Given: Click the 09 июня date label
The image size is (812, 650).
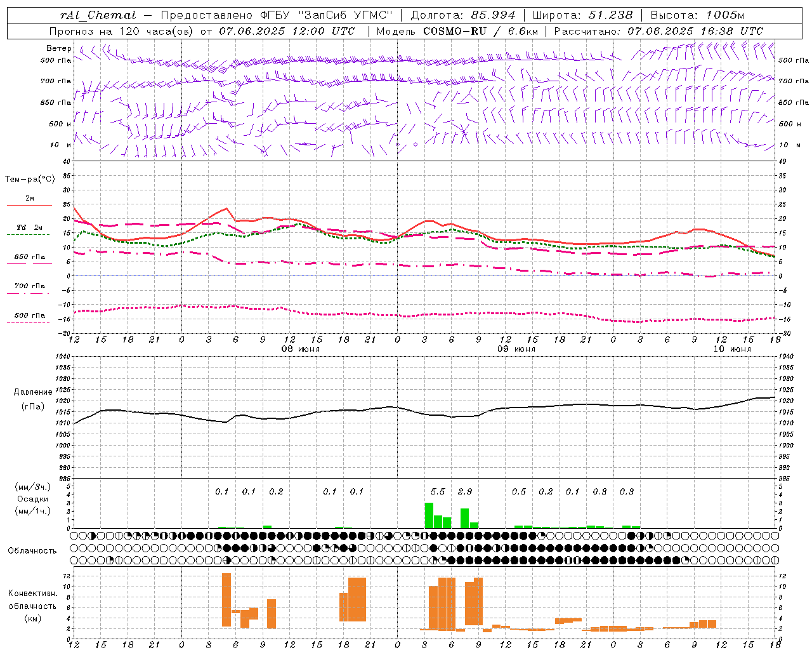Looking at the screenshot, I should pyautogui.click(x=516, y=349).
